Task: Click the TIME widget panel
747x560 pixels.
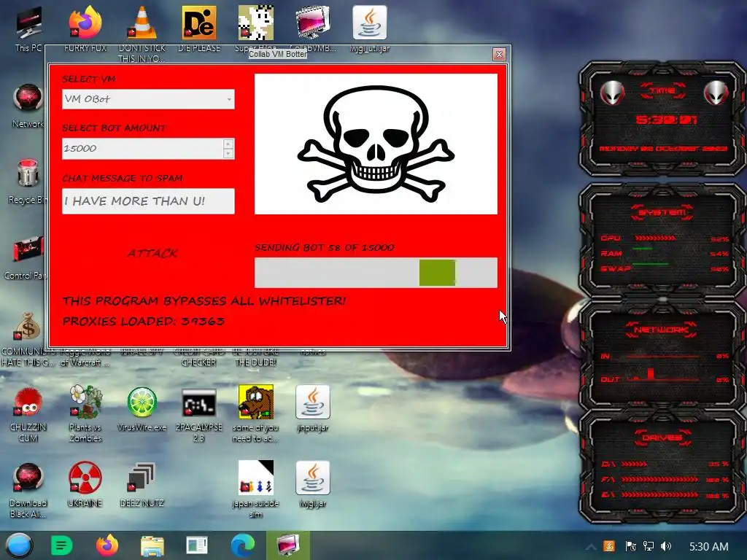Action: click(x=662, y=118)
